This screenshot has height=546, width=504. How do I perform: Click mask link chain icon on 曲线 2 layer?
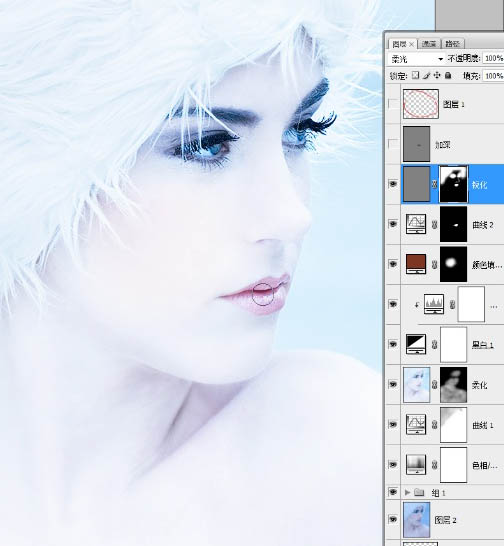click(434, 224)
